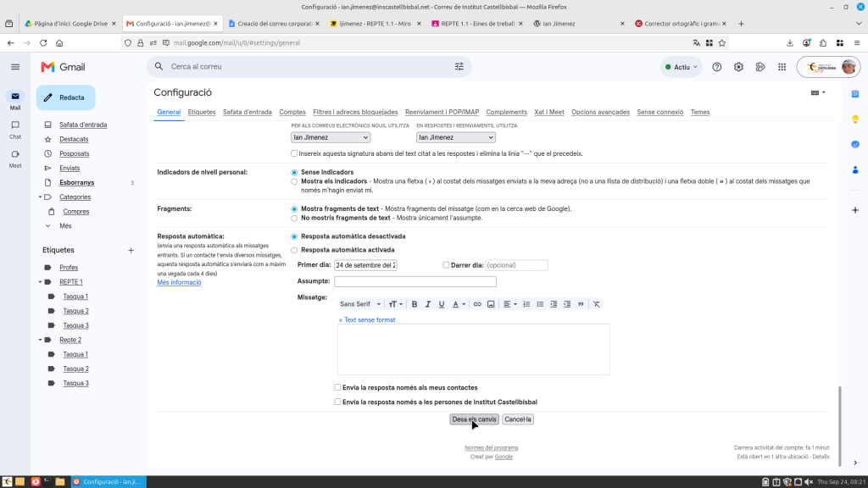Switch to Google Drive browser tab
The image size is (868, 488).
coord(70,24)
